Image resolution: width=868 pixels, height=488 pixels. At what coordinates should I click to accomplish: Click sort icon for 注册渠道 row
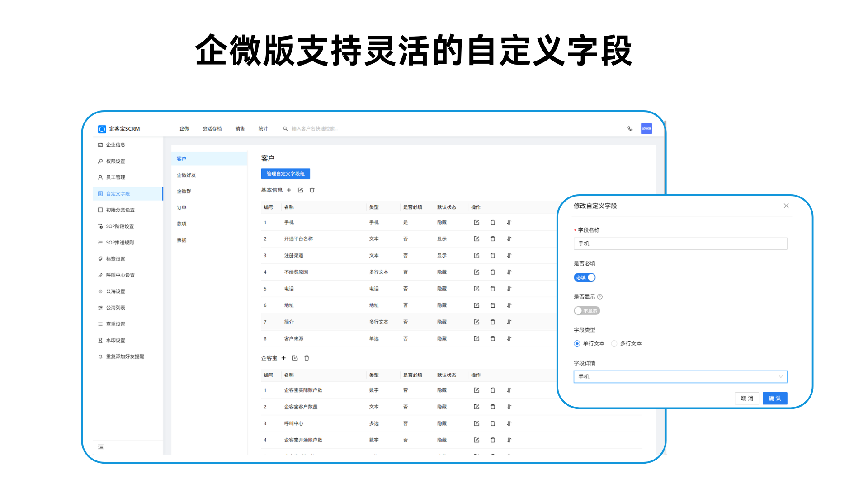point(509,256)
